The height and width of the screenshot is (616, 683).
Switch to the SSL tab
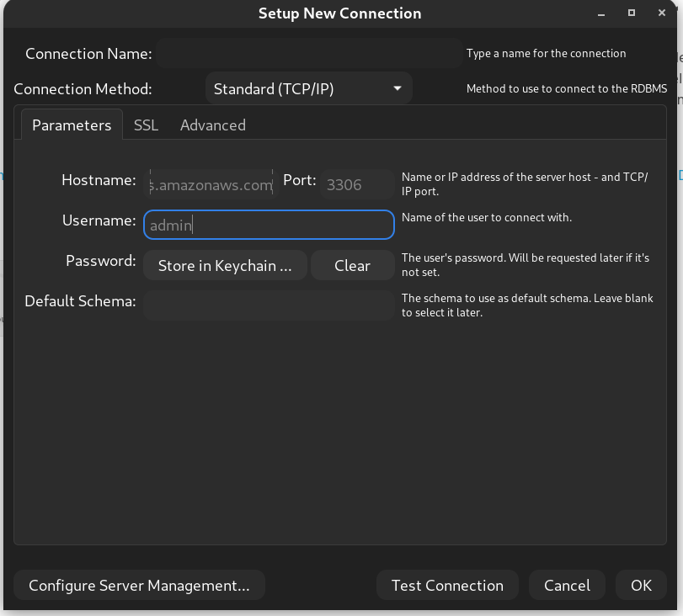(x=146, y=125)
